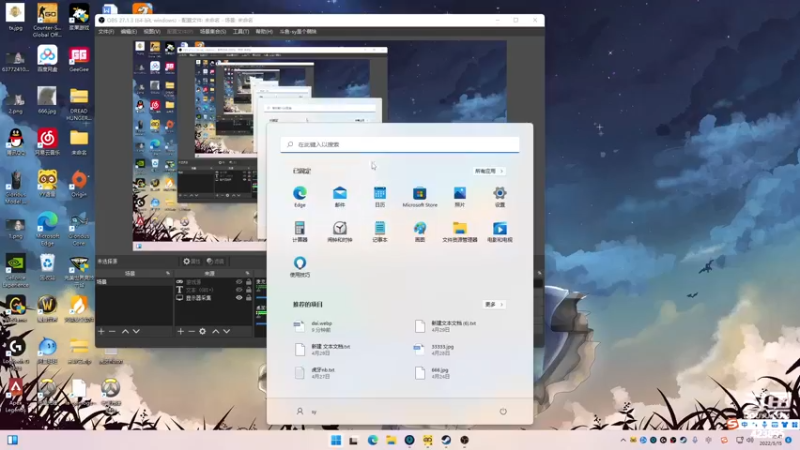Open Task View on the taskbar
800x450 pixels.
(x=353, y=440)
